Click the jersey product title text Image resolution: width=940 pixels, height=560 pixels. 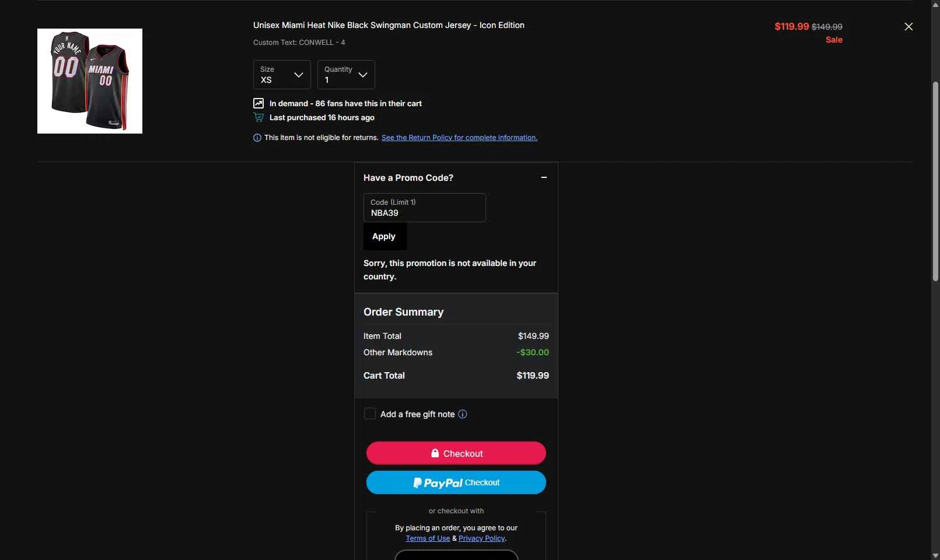point(389,25)
